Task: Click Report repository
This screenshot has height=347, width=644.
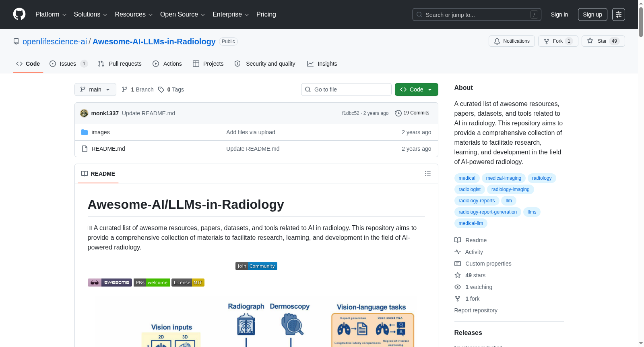Action: pyautogui.click(x=476, y=310)
